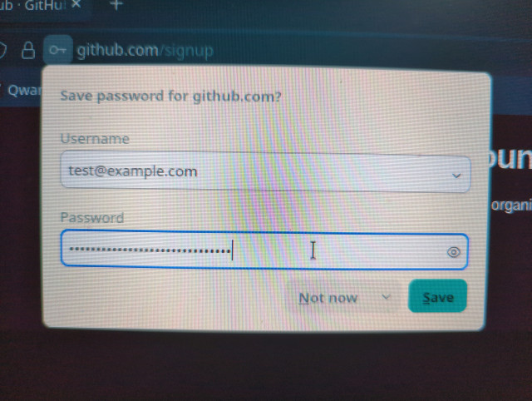This screenshot has width=532, height=401.
Task: Click the shield tracking protection icon
Action: click(x=2, y=50)
